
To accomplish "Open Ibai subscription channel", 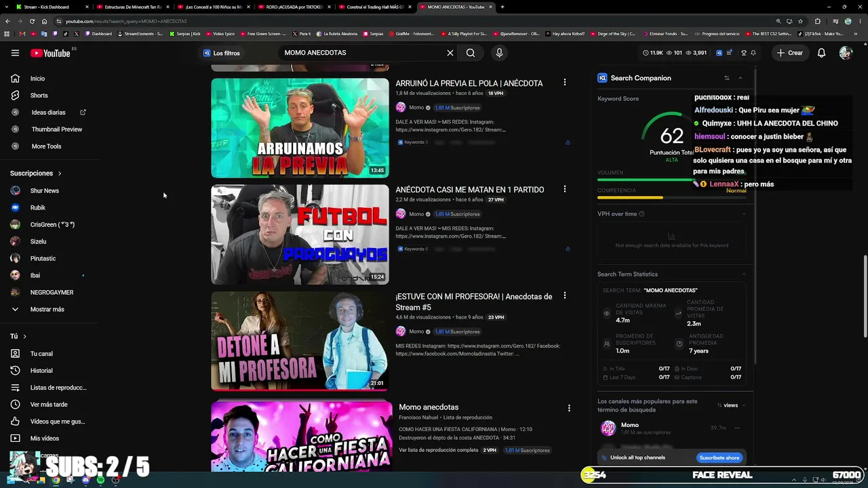I will pyautogui.click(x=35, y=276).
